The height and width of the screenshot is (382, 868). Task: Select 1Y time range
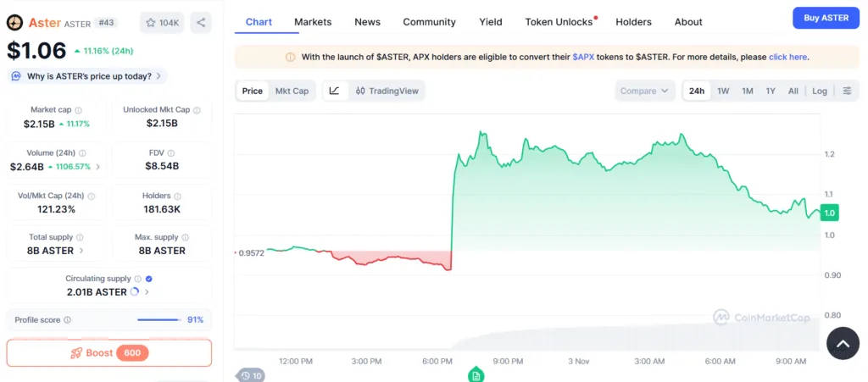coord(771,91)
